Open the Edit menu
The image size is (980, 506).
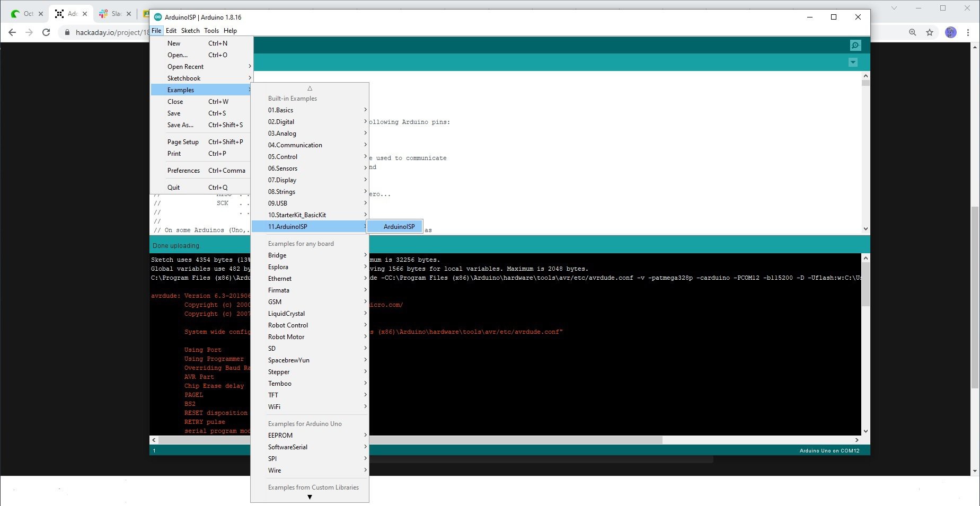[171, 31]
